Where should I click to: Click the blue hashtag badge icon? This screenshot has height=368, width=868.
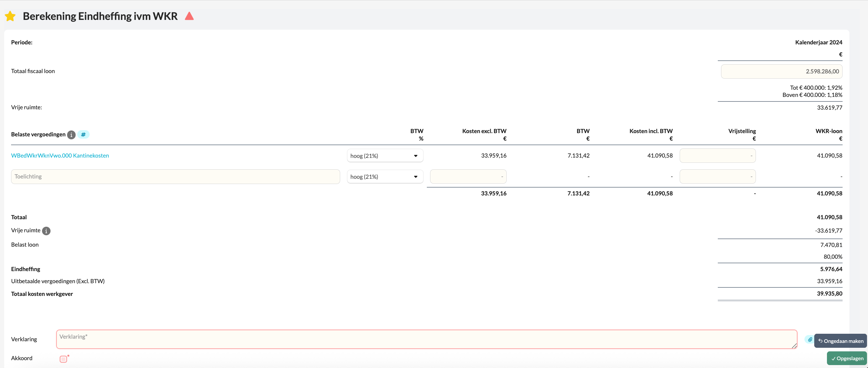83,135
